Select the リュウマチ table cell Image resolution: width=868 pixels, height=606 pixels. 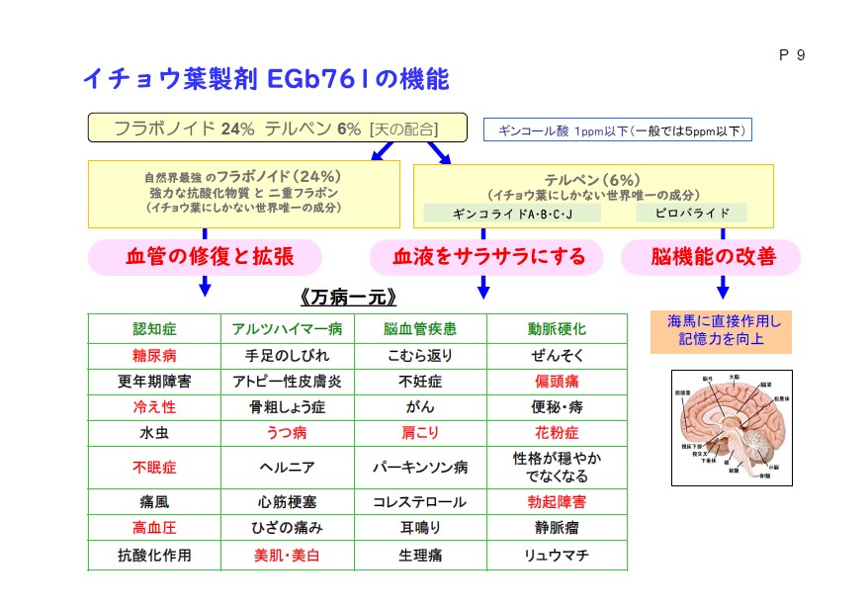(557, 555)
